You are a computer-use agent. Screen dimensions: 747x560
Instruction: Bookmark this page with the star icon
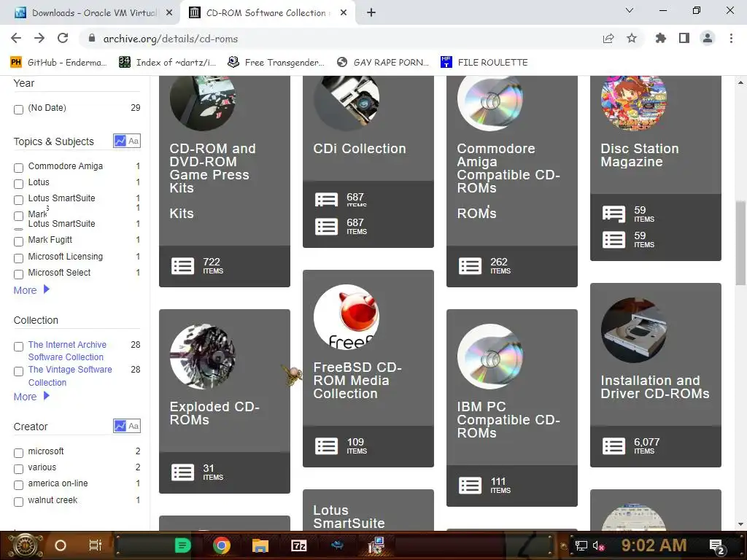(x=631, y=38)
